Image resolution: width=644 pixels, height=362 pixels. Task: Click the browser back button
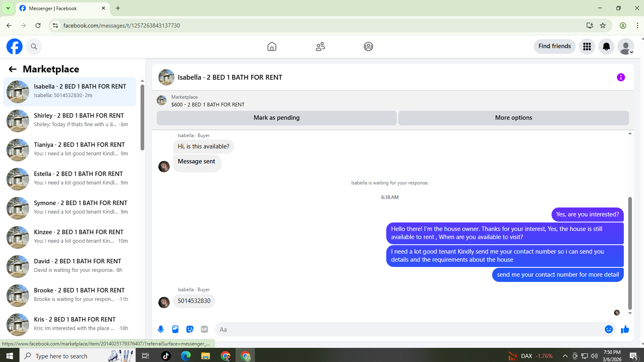click(x=9, y=25)
